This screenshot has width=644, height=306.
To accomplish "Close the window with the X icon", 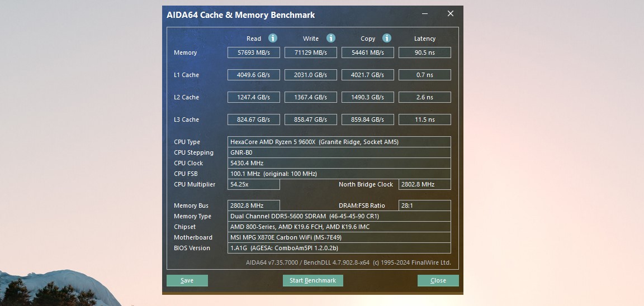I will [x=451, y=13].
